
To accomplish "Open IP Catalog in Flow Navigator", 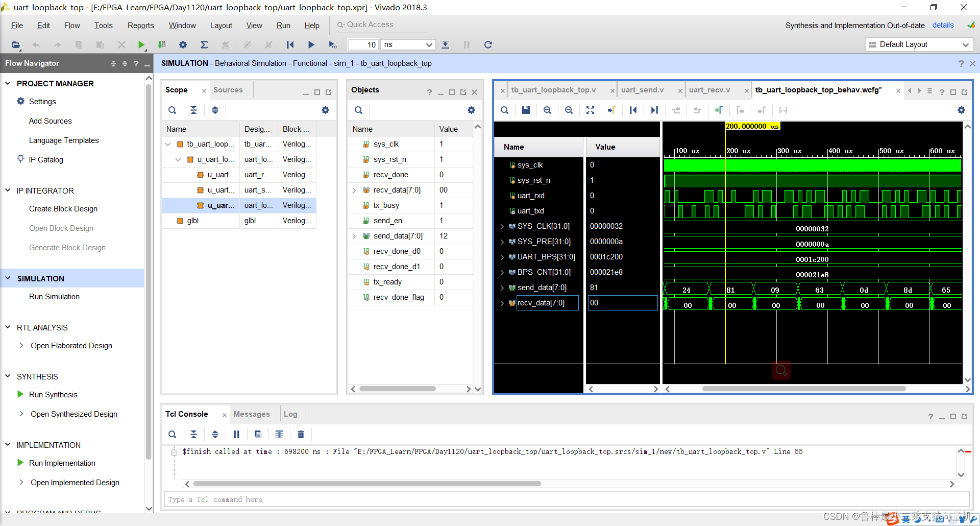I will click(46, 160).
